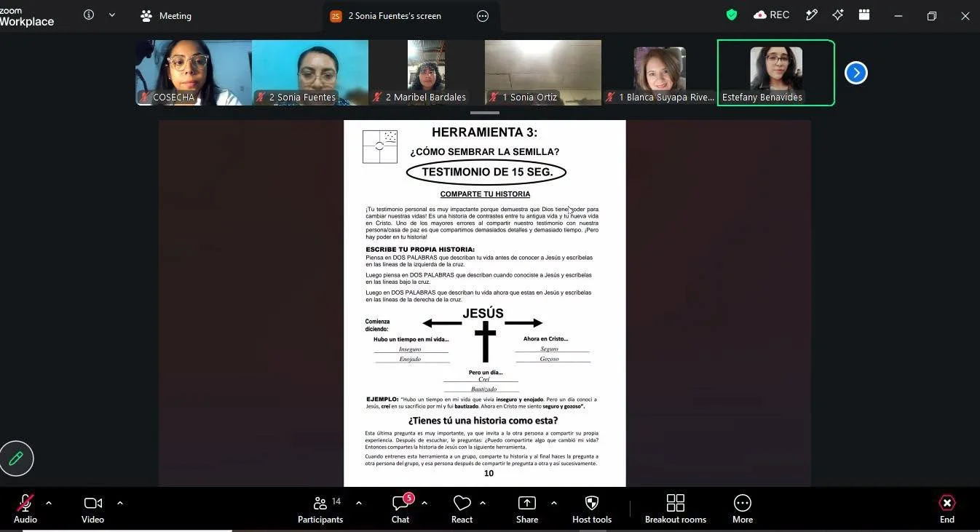Click the green encryption shield icon
980x532 pixels.
[732, 15]
